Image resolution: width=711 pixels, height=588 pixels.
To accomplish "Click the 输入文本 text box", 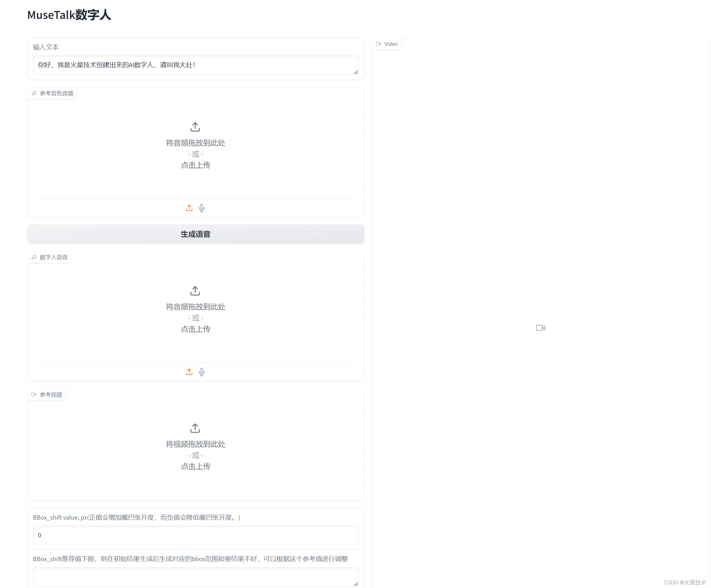I will click(x=195, y=65).
